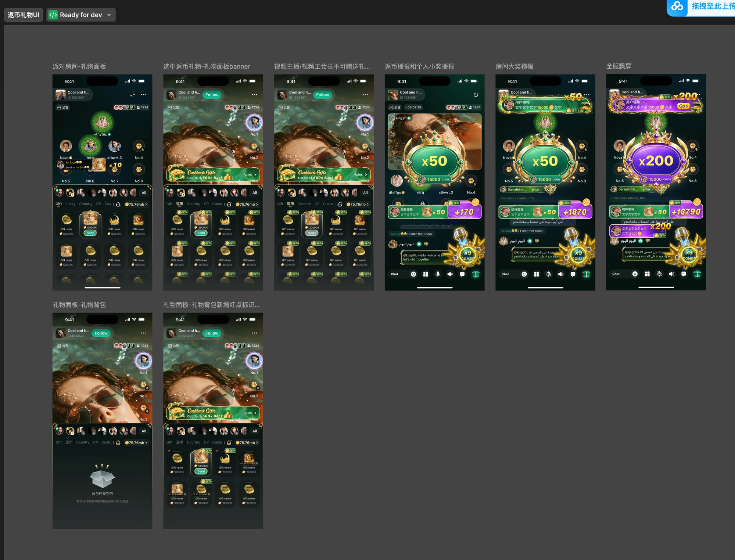Select the 房间大奖横幅 frame title

514,66
